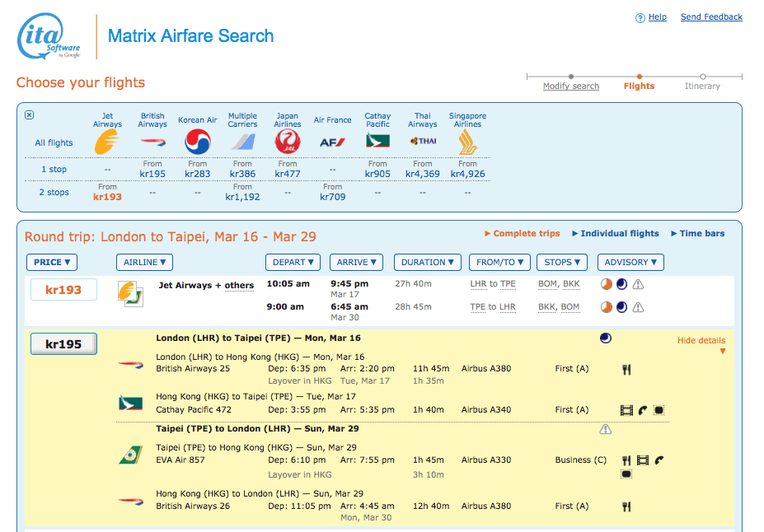Click the Cathay Pacific logo in matrix
Screen dimensions: 764x532
pyautogui.click(x=377, y=141)
